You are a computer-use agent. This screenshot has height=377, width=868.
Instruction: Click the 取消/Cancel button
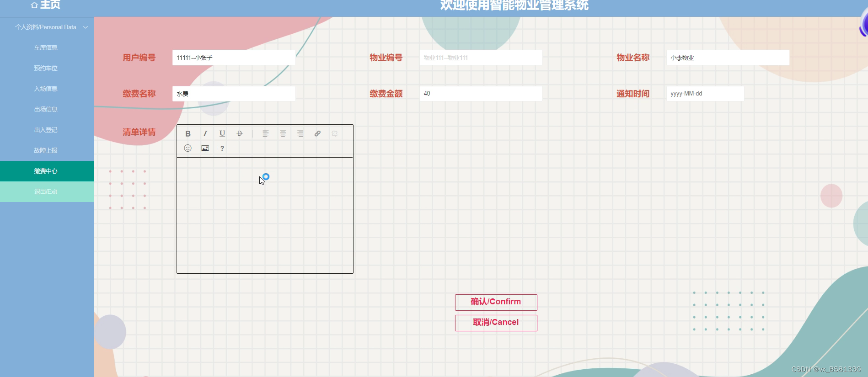coord(496,323)
